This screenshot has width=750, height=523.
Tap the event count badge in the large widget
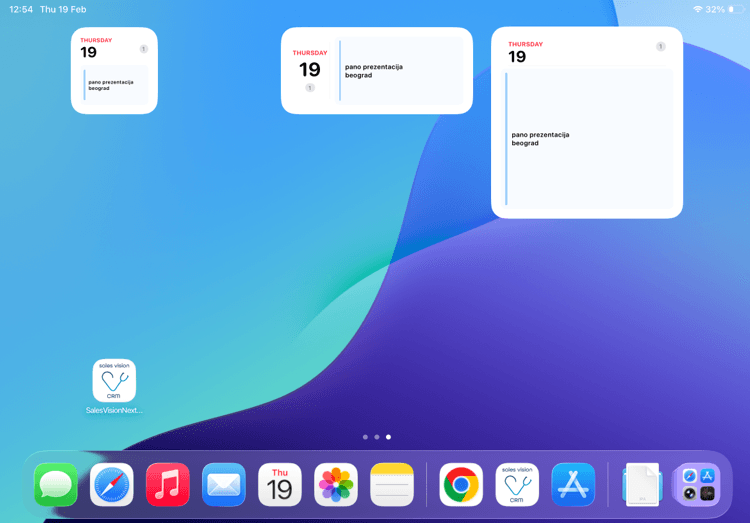(x=661, y=46)
